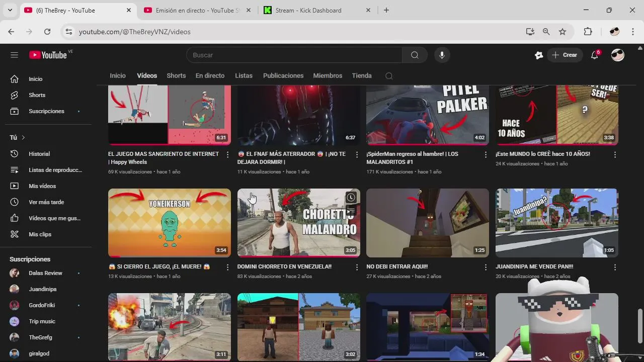Click the page vertical scrollbar thumb
The width and height of the screenshot is (644, 362).
(640, 327)
